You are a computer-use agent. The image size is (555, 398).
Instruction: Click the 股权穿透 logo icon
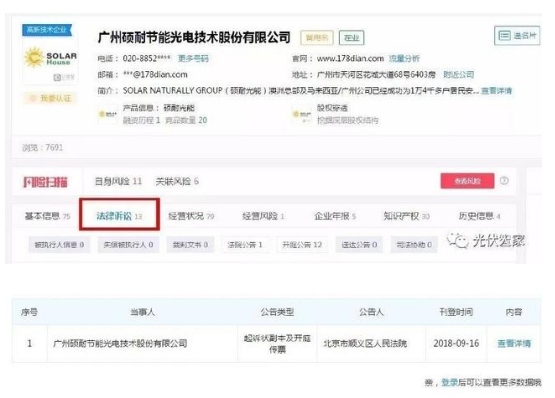(302, 114)
